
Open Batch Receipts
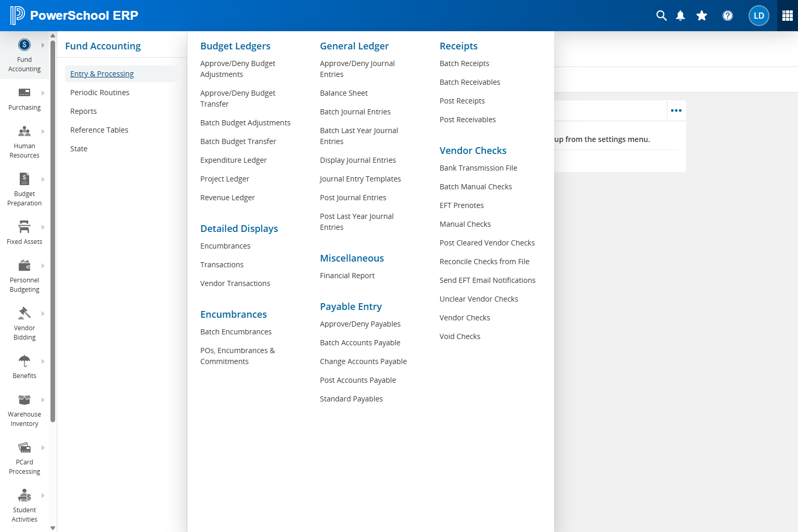[x=465, y=63]
